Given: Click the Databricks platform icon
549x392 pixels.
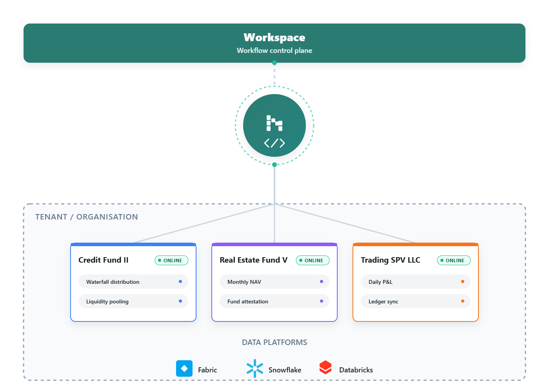Looking at the screenshot, I should pos(325,368).
